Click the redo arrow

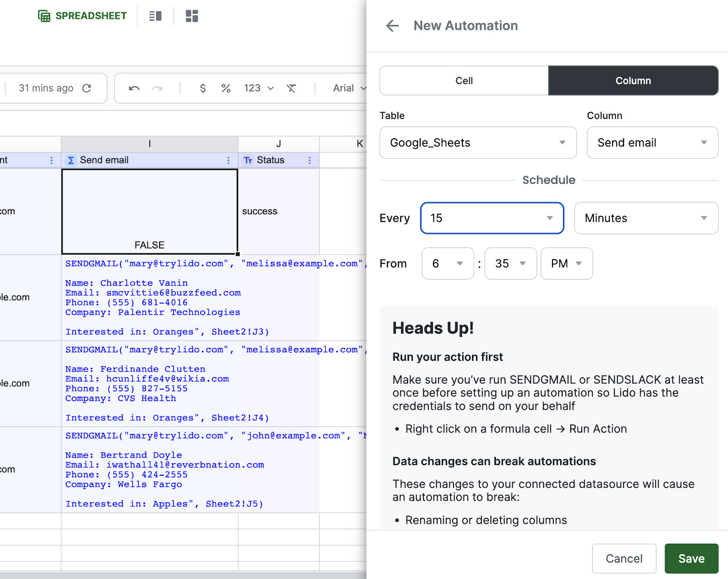tap(157, 88)
